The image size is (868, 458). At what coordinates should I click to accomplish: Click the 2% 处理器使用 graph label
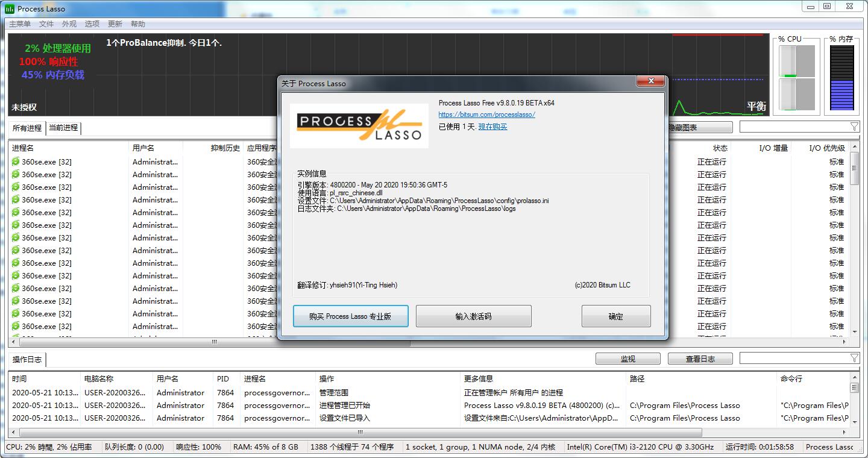58,48
